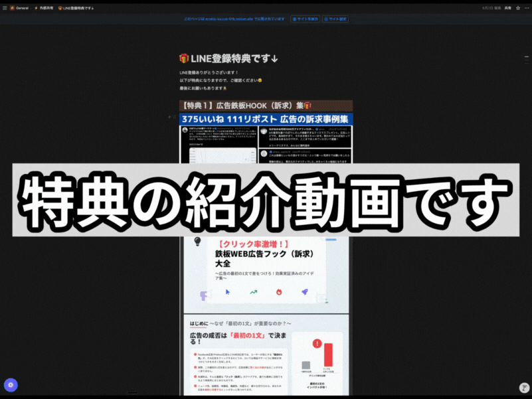Click the red exclamation mark icon in the chart
Image resolution: width=532 pixels, height=399 pixels.
(317, 343)
